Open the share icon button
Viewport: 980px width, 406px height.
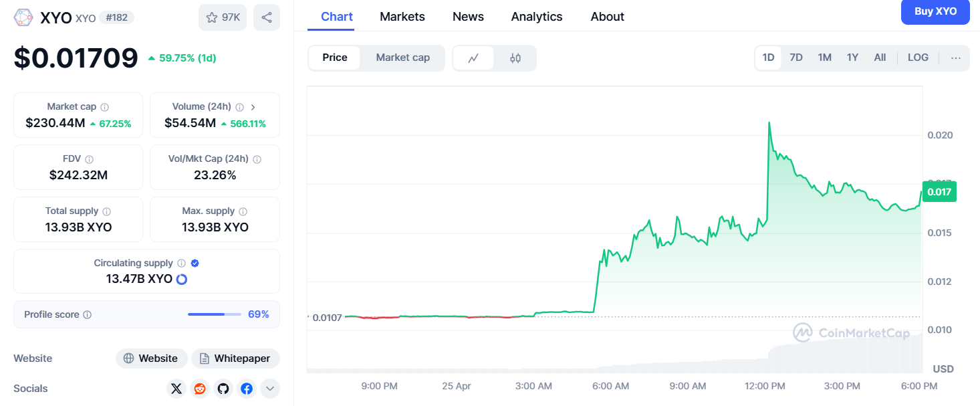click(267, 17)
